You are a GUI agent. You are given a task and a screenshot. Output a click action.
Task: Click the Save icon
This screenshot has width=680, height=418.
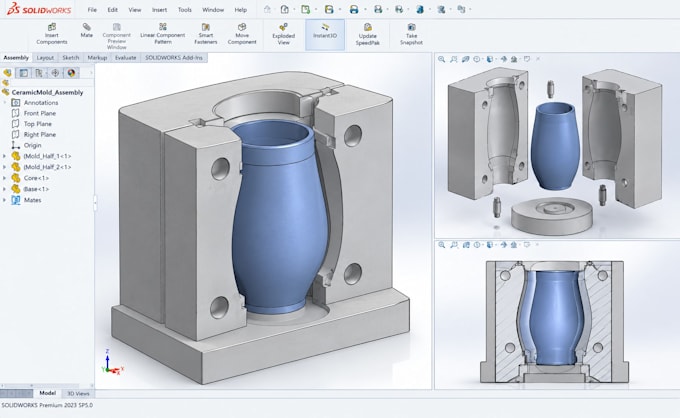329,9
